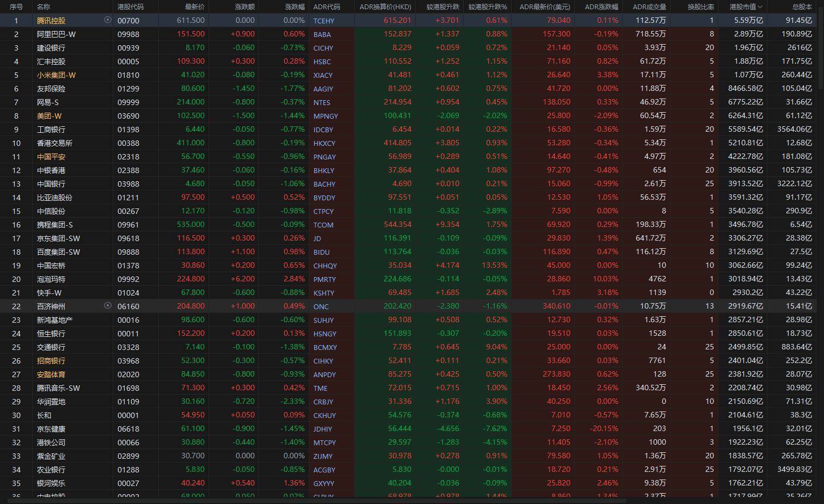Image resolution: width=824 pixels, height=504 pixels.
Task: Click the 京东健康 stock code 06618
Action: 128,428
